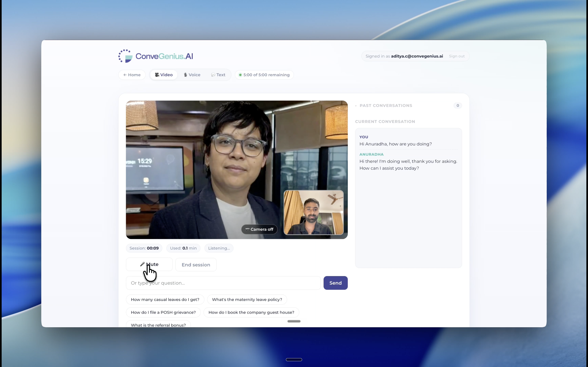This screenshot has height=367, width=588.
Task: Click the microphone icon on Voice tab
Action: (x=185, y=75)
